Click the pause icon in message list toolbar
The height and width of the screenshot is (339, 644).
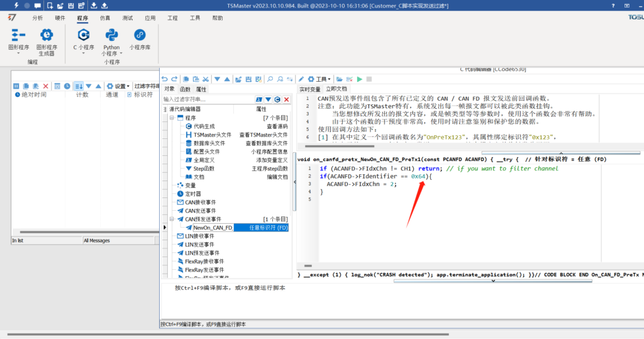tap(17, 86)
